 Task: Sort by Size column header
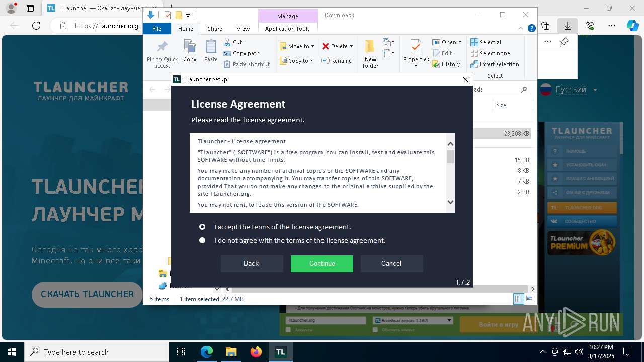(x=501, y=105)
